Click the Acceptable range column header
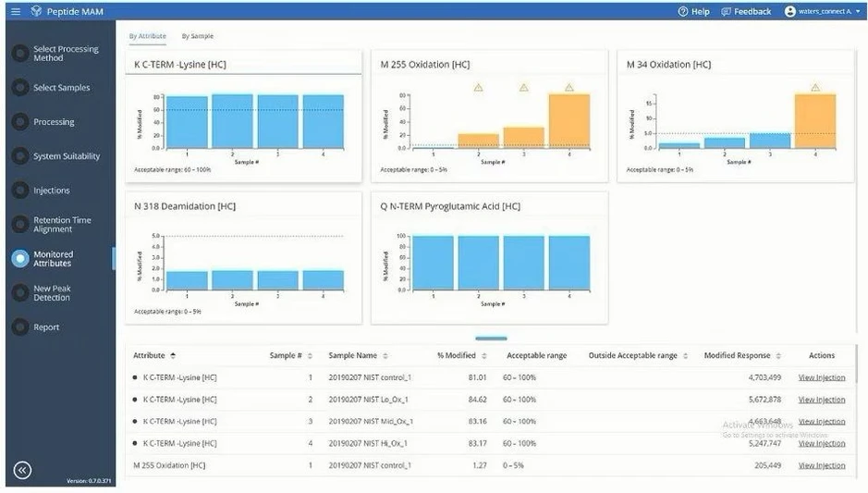 tap(536, 355)
